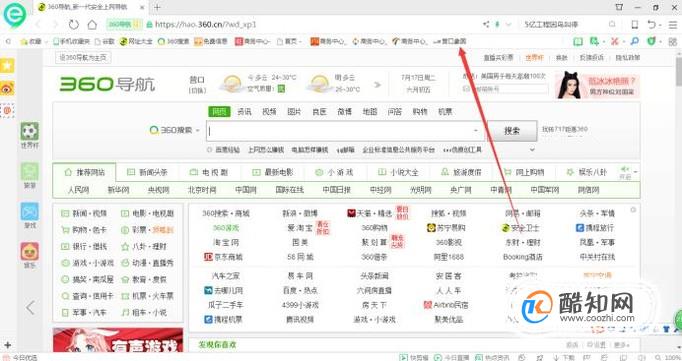Click the 搜索 button

tap(512, 130)
